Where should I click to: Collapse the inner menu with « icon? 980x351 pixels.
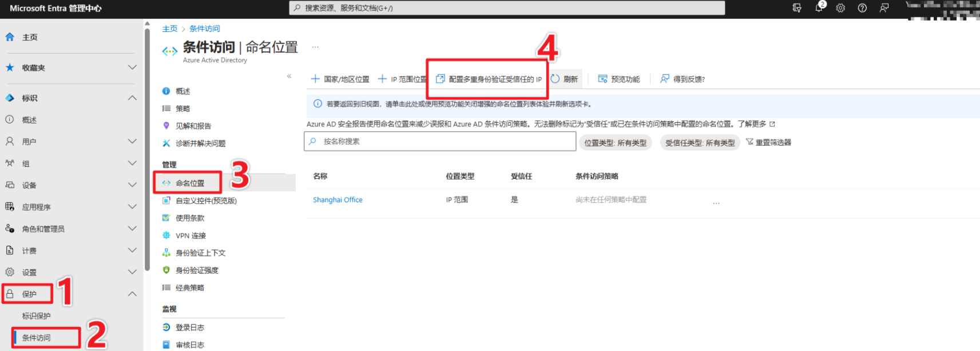coord(289,75)
